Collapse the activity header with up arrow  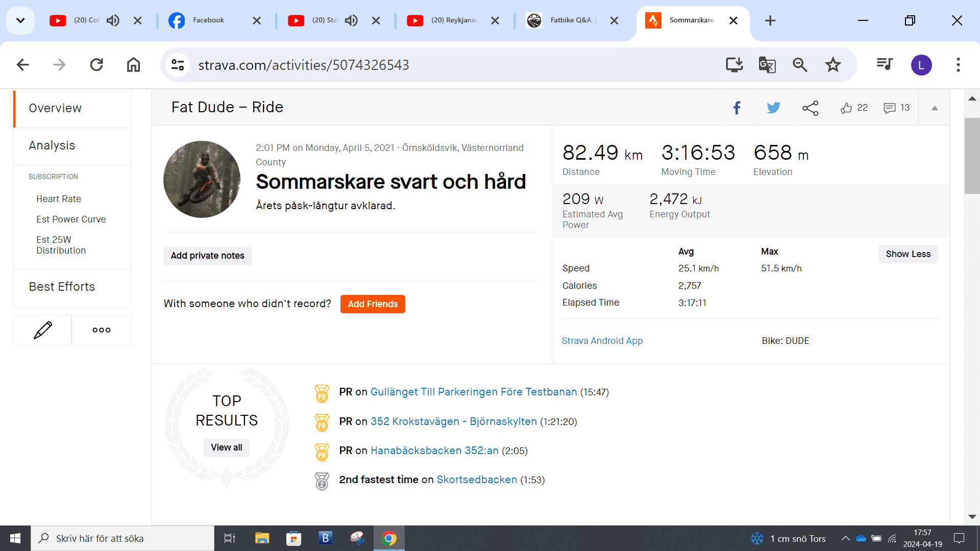click(x=935, y=108)
